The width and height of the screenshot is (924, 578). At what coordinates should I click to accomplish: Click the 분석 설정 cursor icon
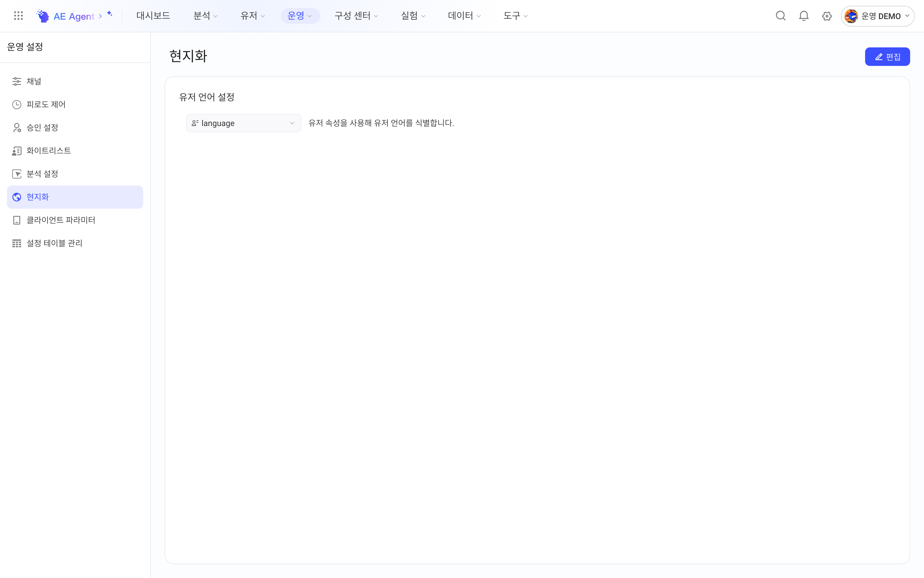17,174
